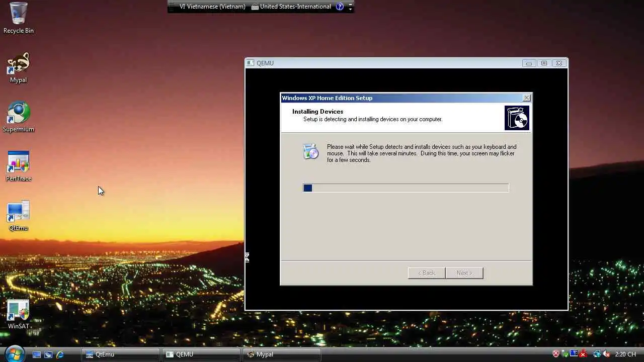This screenshot has width=644, height=362.
Task: Click the QEMU window title icon
Action: (251, 63)
